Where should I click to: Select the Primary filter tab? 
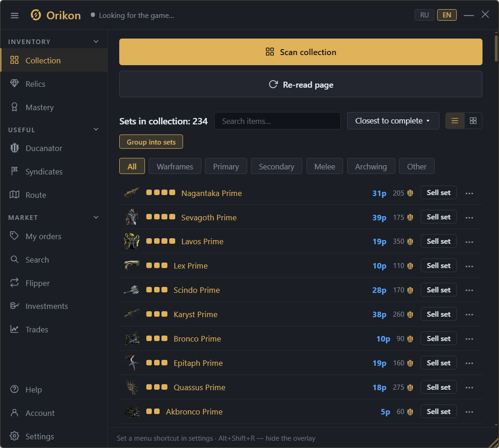[226, 166]
